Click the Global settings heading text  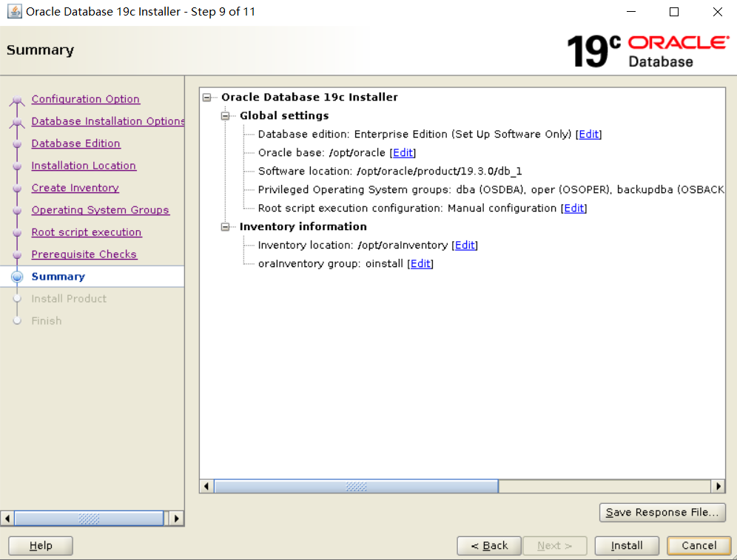tap(284, 115)
